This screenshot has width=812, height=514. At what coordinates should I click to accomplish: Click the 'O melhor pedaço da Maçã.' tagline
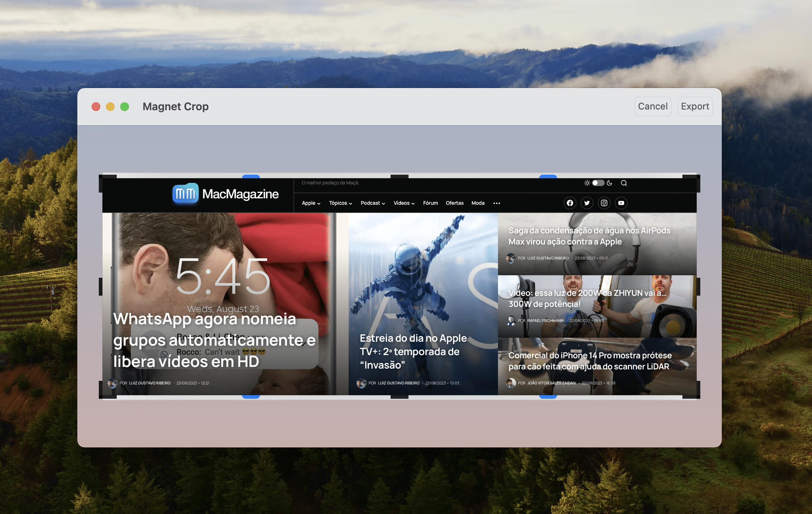click(x=330, y=183)
